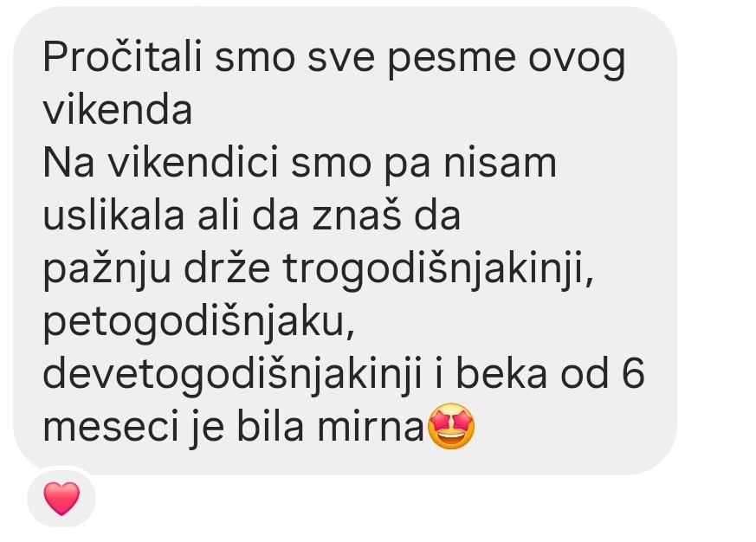The width and height of the screenshot is (756, 542).
Task: Click the word "znaš" in the message
Action: [357, 216]
